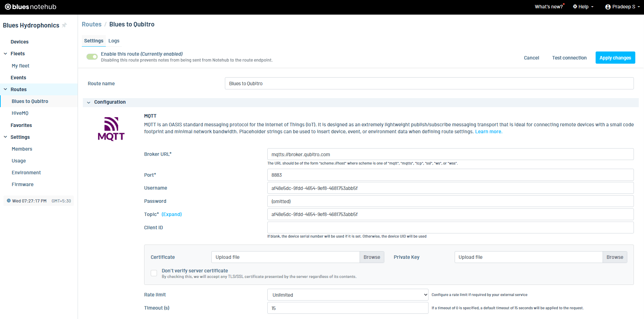Click the Topic input field
The image size is (644, 319).
tap(450, 214)
